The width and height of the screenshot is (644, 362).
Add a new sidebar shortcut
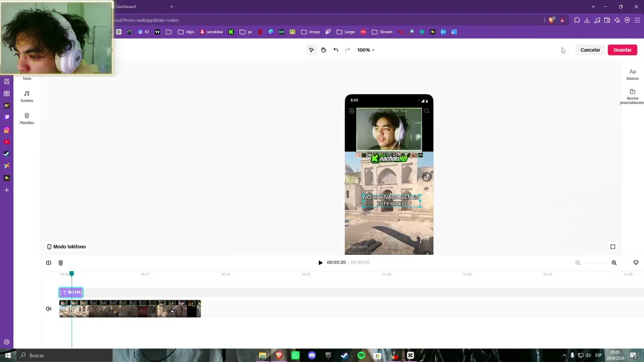pos(7,190)
